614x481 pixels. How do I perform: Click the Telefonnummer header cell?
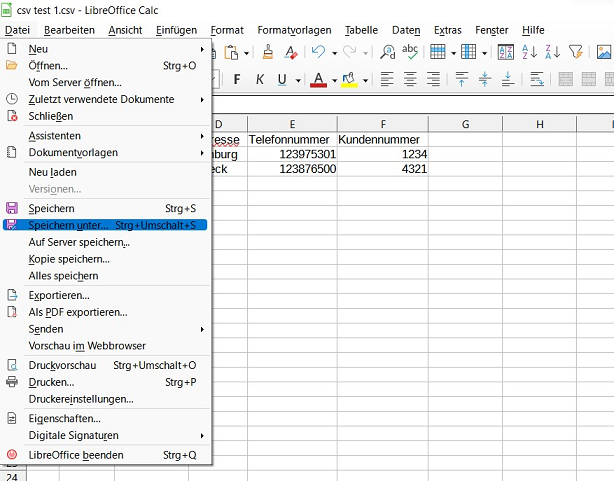point(292,139)
